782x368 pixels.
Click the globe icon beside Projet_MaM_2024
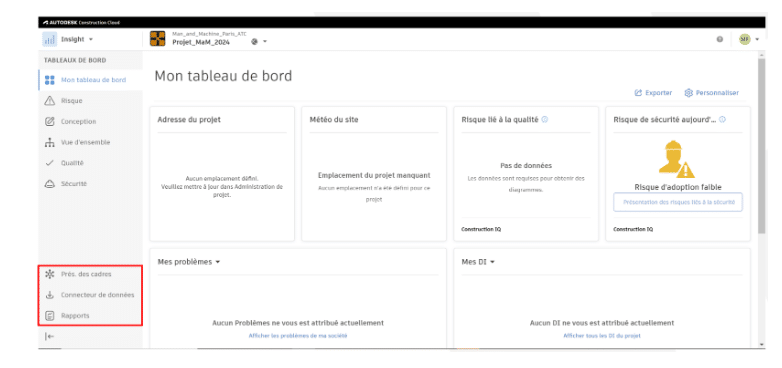click(x=254, y=42)
